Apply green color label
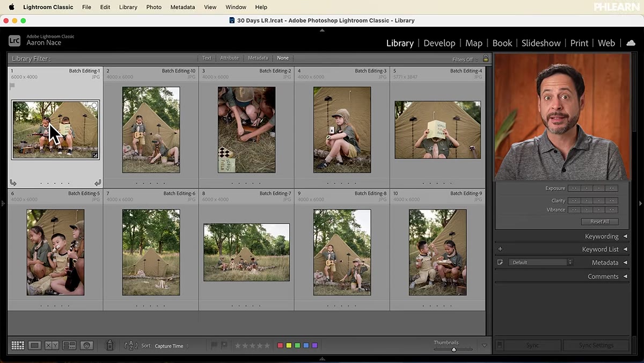This screenshot has height=363, width=644. (x=297, y=346)
